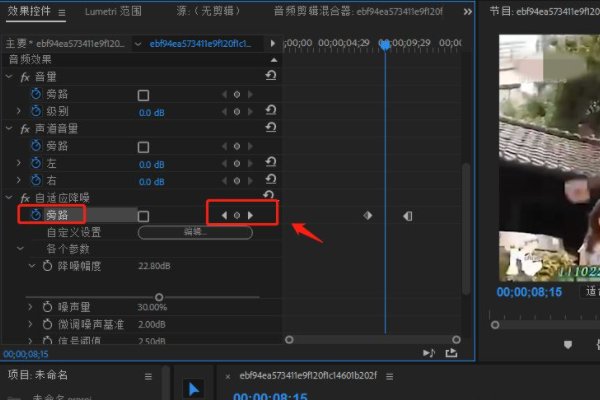Click the 0.0 dB value for 左
Image resolution: width=600 pixels, height=400 pixels.
point(151,164)
